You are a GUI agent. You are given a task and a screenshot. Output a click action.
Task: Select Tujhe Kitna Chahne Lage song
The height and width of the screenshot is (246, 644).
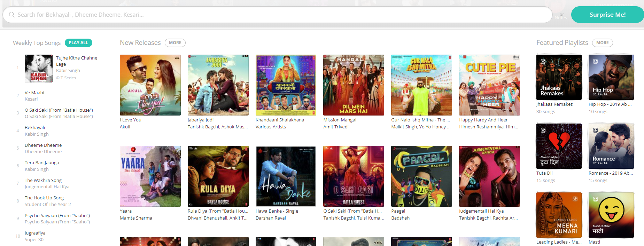coord(77,61)
